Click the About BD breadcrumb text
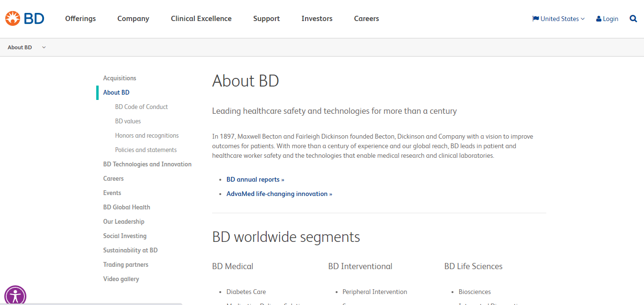The width and height of the screenshot is (644, 305). [20, 47]
